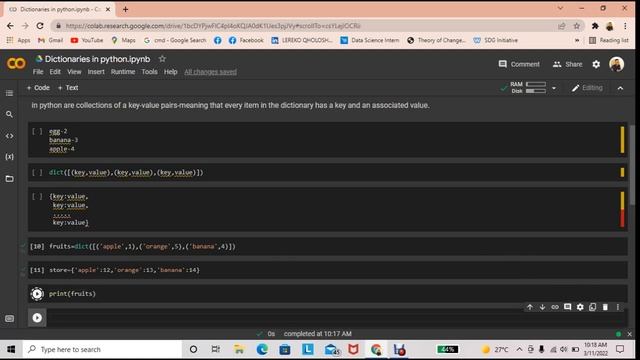640x360 pixels.
Task: Open the Insert menu
Action: coord(96,72)
